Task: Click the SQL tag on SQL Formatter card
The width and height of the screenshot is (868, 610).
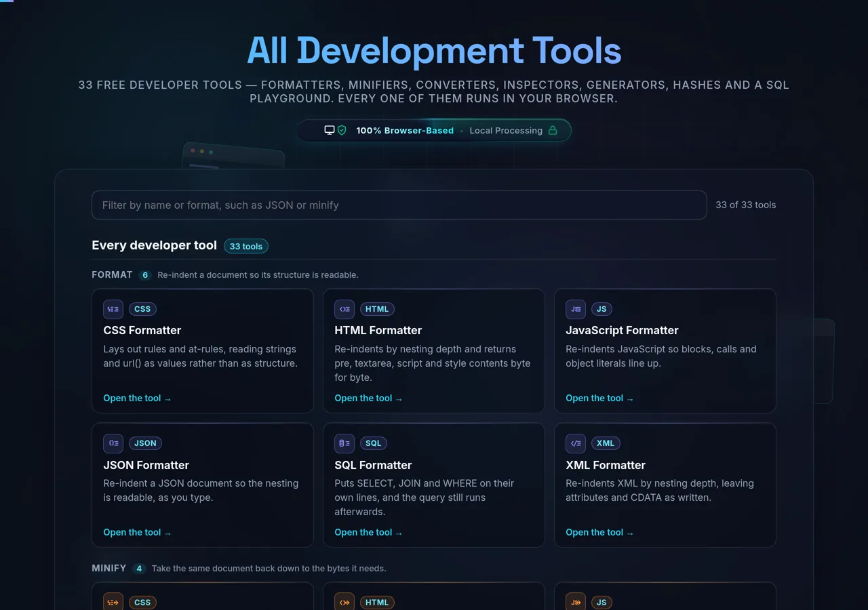Action: (x=374, y=443)
